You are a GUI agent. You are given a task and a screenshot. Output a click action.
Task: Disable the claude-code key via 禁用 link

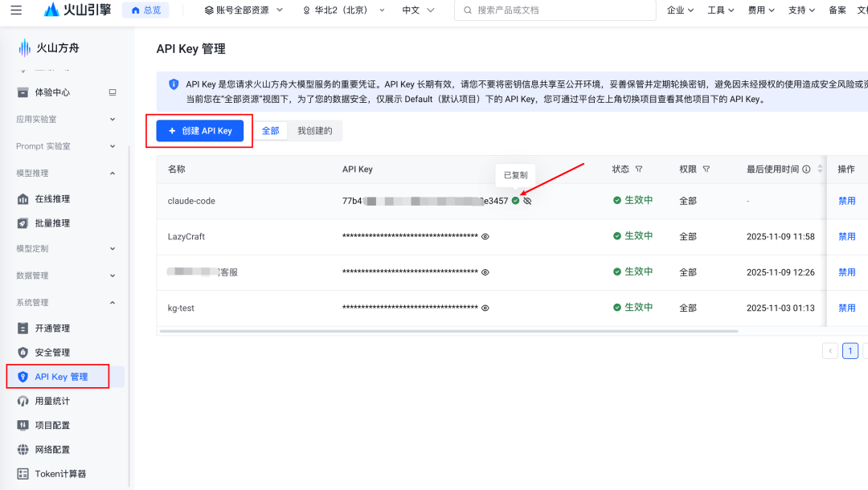847,201
